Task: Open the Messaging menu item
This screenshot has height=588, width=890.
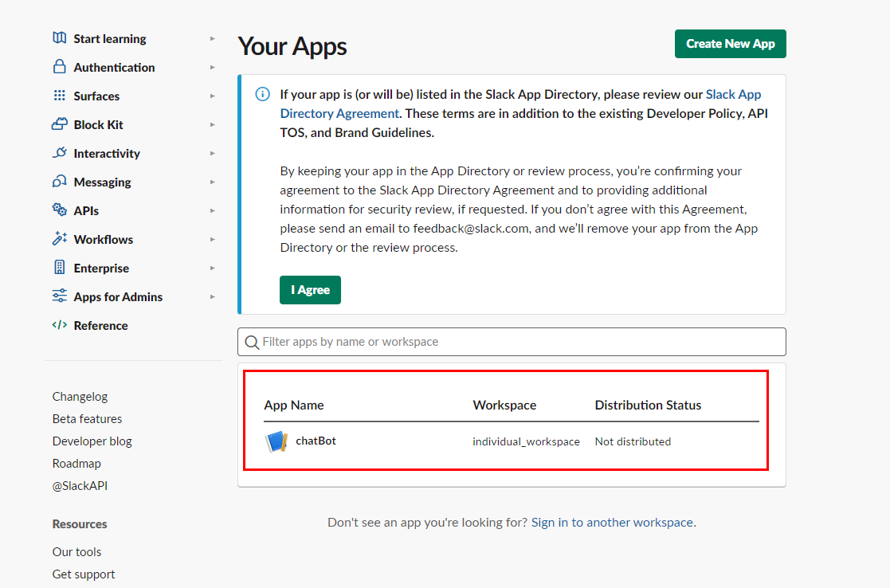Action: coord(102,182)
